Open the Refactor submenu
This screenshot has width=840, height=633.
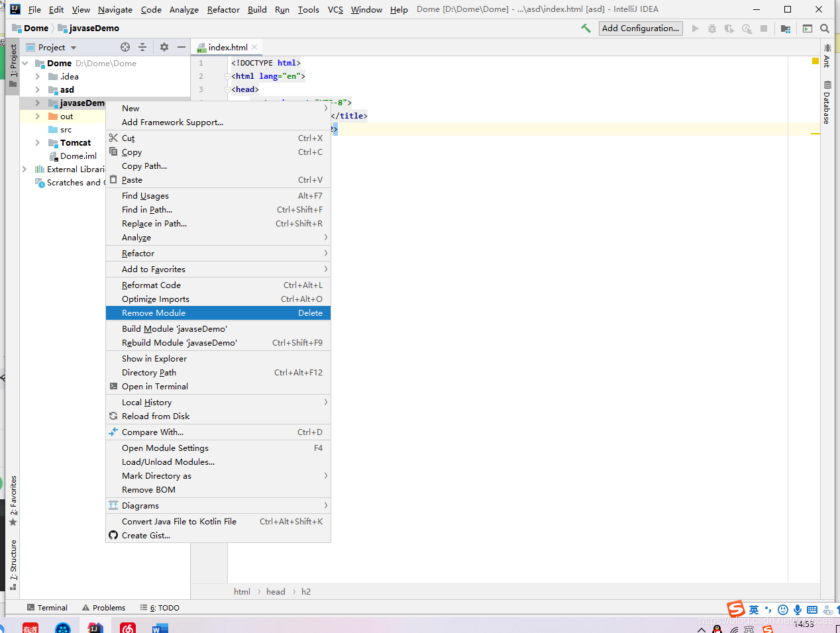218,254
